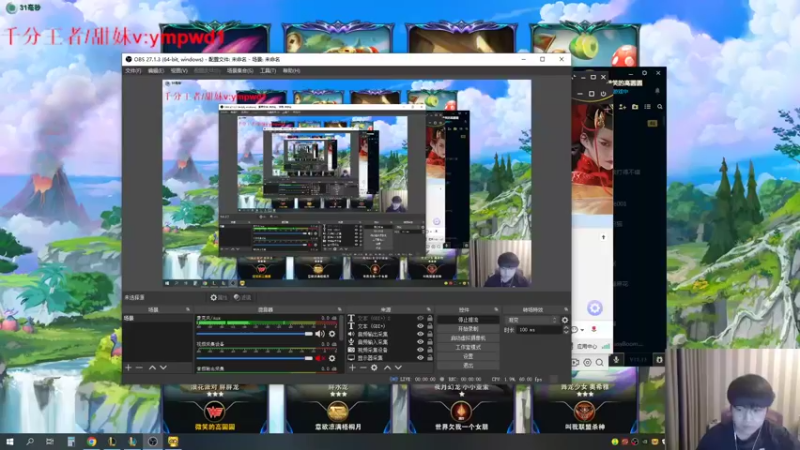Hide the display capture source

point(420,358)
